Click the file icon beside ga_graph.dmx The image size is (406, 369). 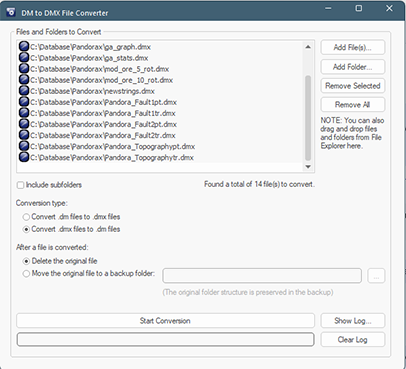(24, 46)
